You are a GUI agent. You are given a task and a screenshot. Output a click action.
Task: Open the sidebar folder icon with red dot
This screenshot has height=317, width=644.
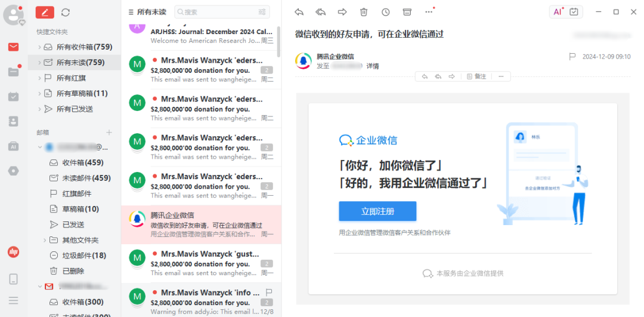click(x=13, y=72)
